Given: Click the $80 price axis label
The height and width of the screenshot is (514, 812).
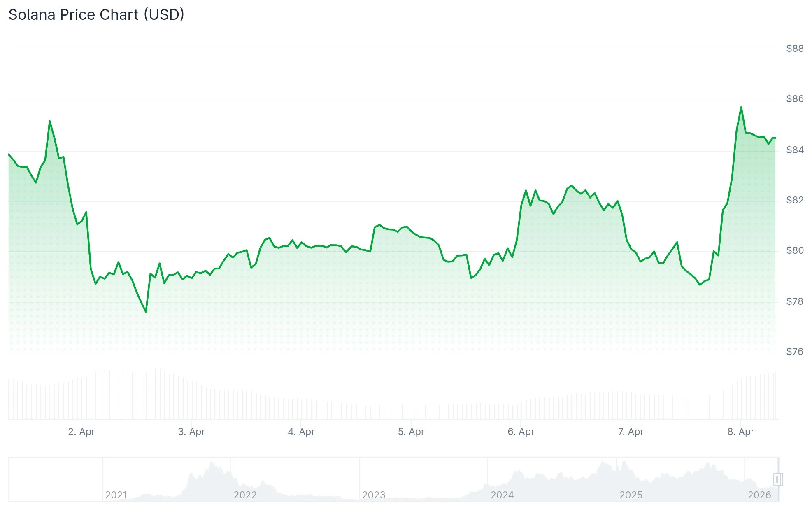Looking at the screenshot, I should (795, 250).
